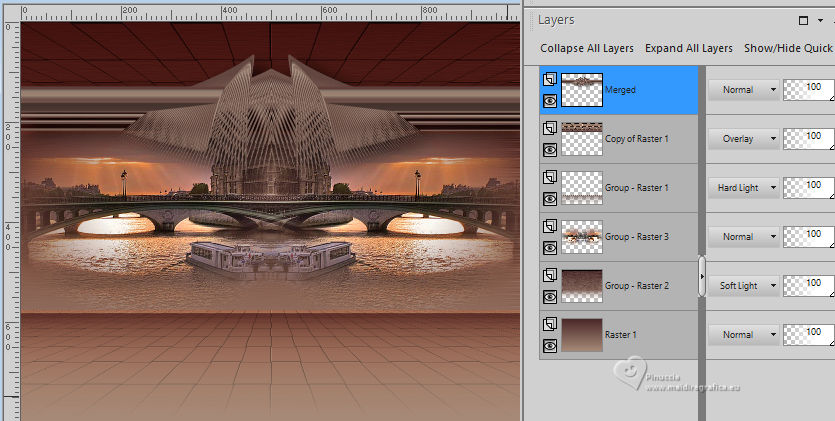The image size is (835, 421).
Task: Toggle visibility of Copy of Raster 1
Action: [x=549, y=149]
